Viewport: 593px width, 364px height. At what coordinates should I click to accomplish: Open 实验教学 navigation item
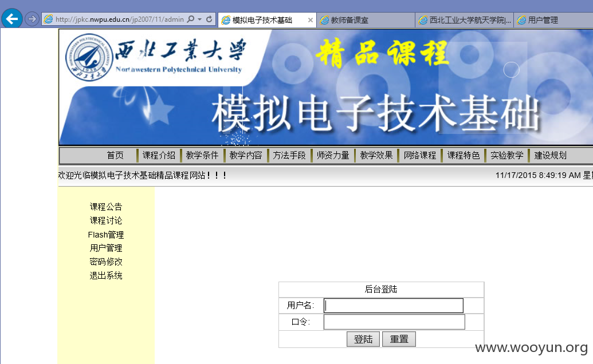507,155
